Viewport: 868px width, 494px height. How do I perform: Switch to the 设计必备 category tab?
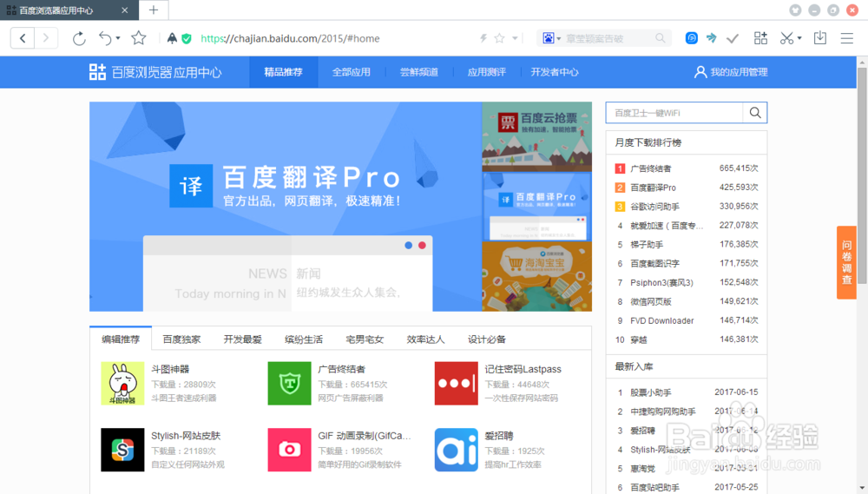pos(487,339)
